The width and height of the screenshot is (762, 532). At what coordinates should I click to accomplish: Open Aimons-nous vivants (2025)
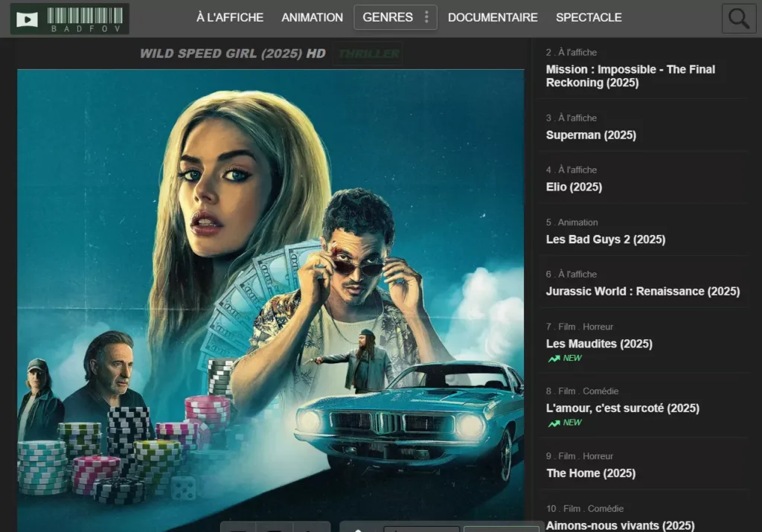(621, 525)
